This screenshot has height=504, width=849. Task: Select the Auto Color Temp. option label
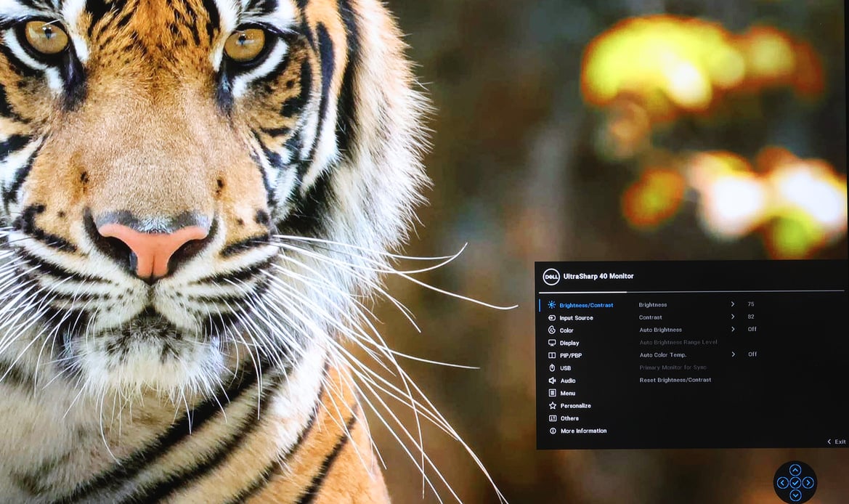coord(663,355)
